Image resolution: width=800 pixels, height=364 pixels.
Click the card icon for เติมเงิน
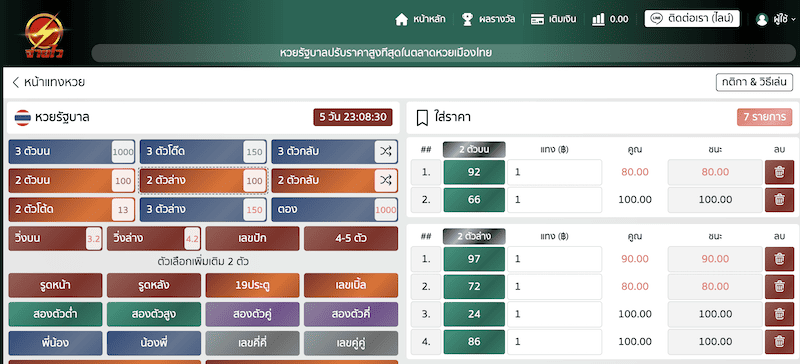[537, 19]
